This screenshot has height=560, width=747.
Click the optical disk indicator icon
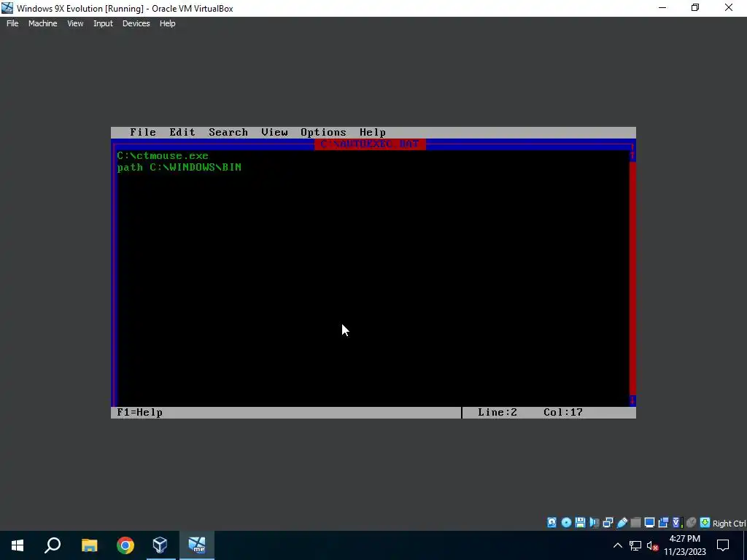coord(566,523)
